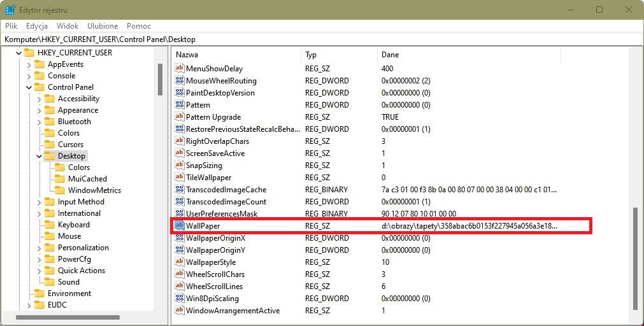Click the MouseWheelRouting DWORD icon
Image resolution: width=644 pixels, height=326 pixels.
tap(180, 80)
